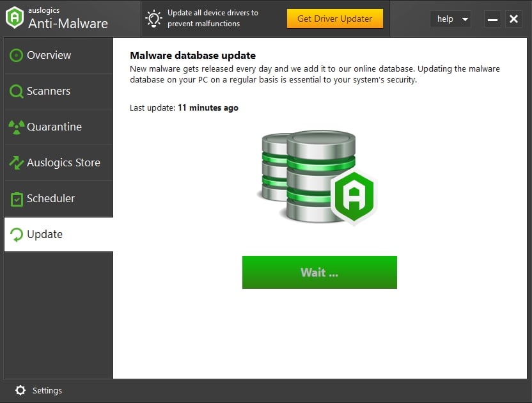
Task: Click 'Update all device drivers' promo text
Action: click(x=213, y=19)
